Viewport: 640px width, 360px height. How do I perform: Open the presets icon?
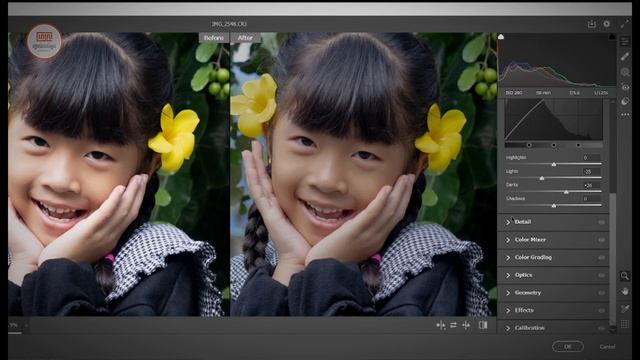pos(625,101)
